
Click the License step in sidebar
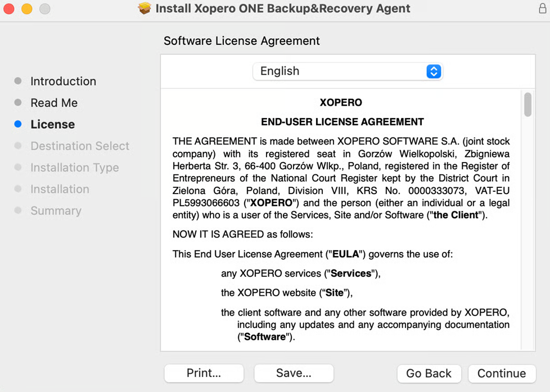(x=52, y=124)
